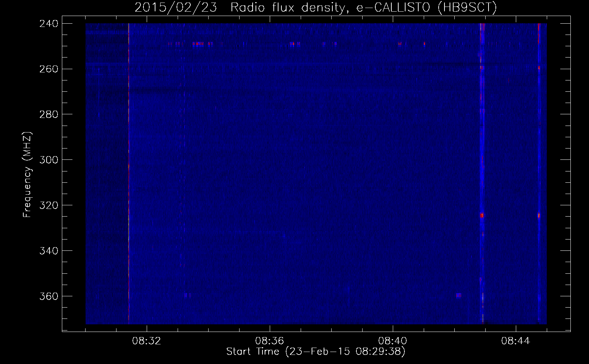
Task: Click the 340 frequency tick label
Action: pos(49,251)
